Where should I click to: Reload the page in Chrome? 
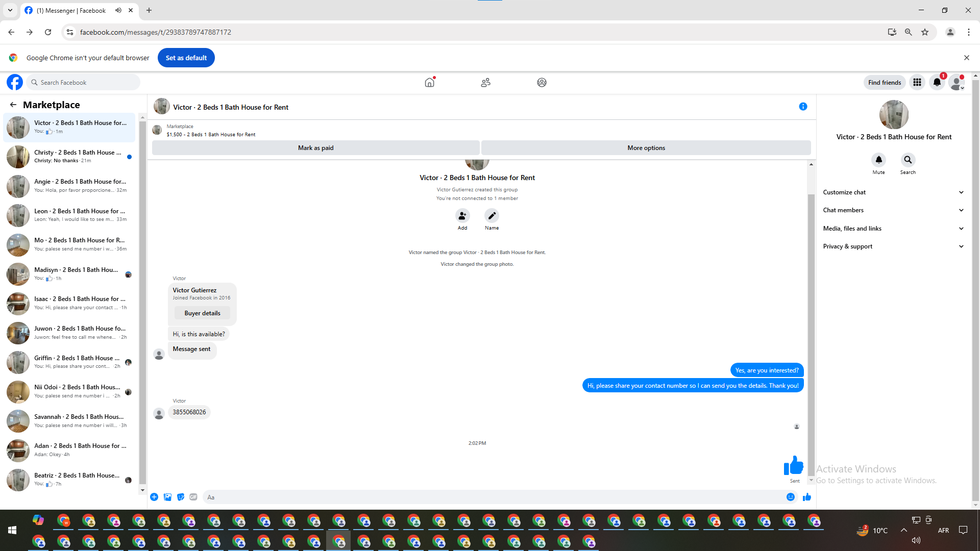tap(48, 32)
